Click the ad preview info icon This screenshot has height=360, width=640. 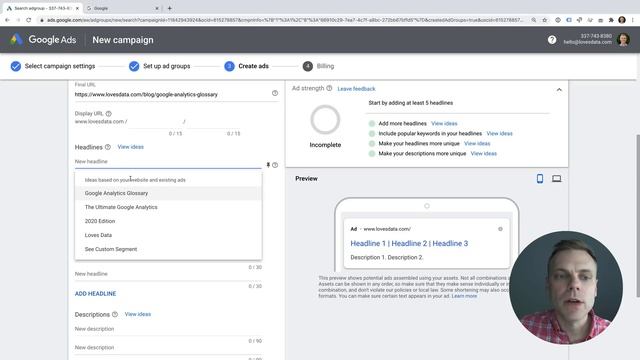(500, 229)
